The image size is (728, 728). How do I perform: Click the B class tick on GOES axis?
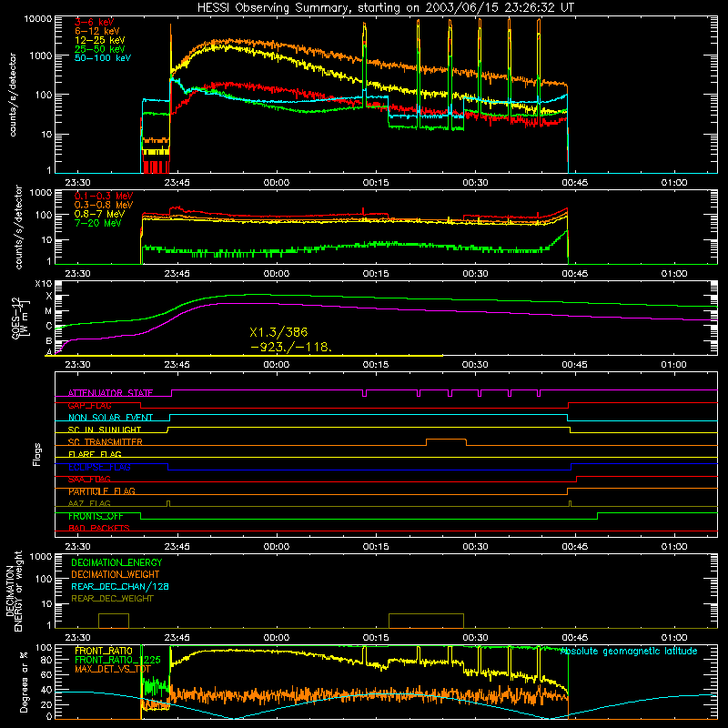(49, 341)
